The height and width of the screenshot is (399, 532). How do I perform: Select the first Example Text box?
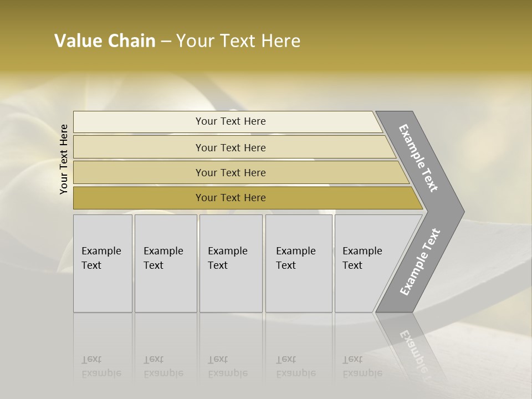pos(103,263)
